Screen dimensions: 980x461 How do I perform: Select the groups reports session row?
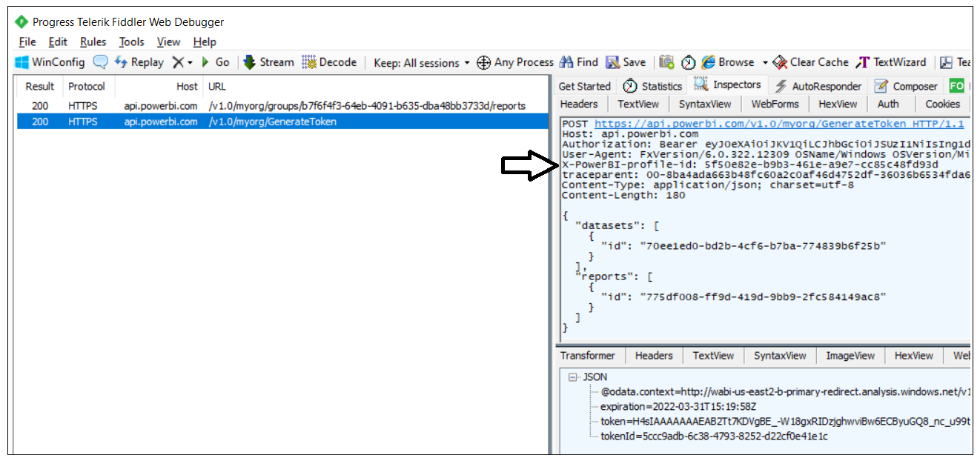tap(282, 106)
